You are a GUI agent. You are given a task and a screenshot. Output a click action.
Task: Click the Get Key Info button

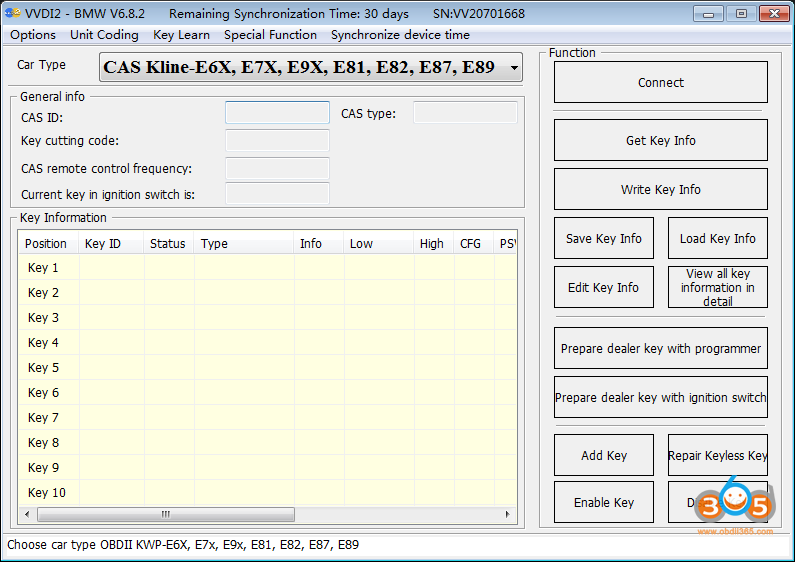tap(660, 141)
